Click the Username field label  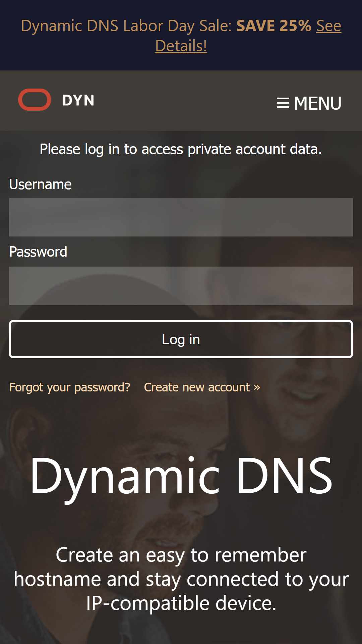pyautogui.click(x=40, y=184)
